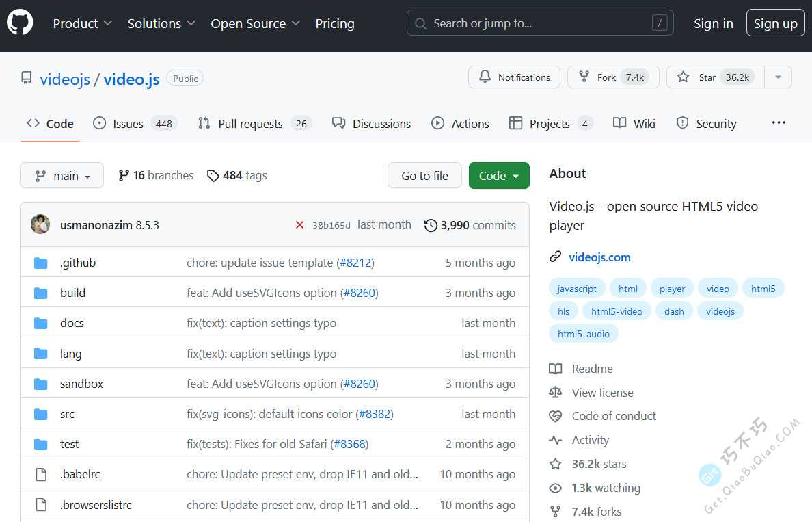Expand the Product menu in header

point(83,23)
